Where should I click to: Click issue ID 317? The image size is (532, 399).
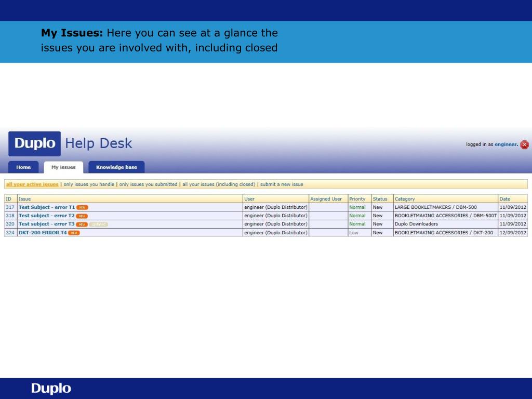(x=10, y=207)
